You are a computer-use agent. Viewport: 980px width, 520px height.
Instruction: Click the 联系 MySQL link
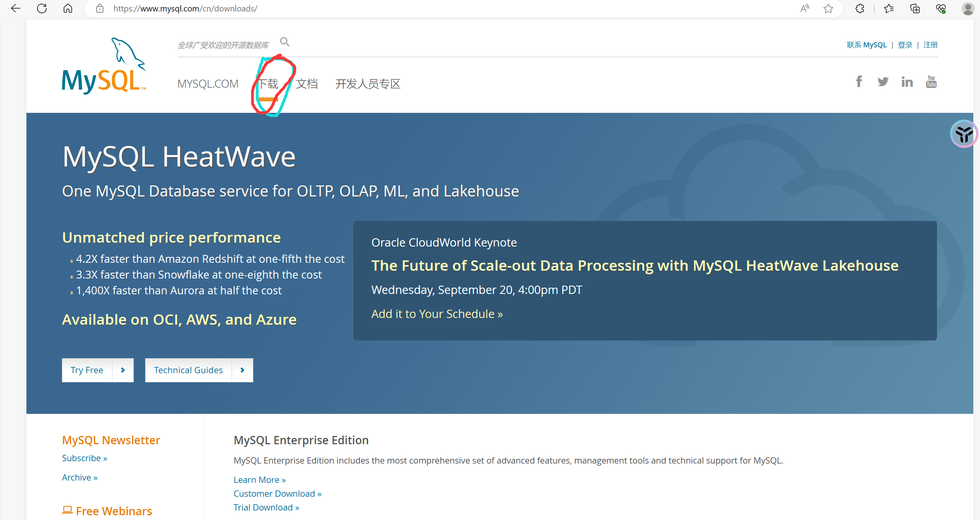(x=867, y=45)
